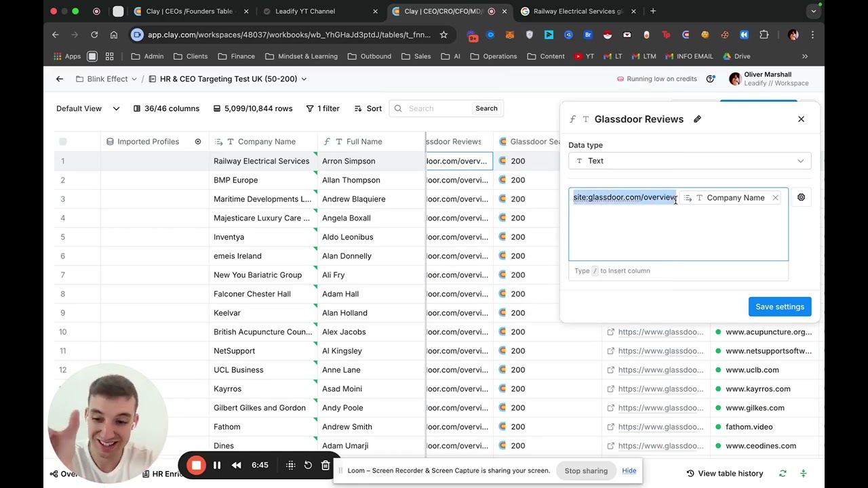Open the Data type Text dropdown
Image resolution: width=868 pixels, height=488 pixels.
[x=690, y=161]
